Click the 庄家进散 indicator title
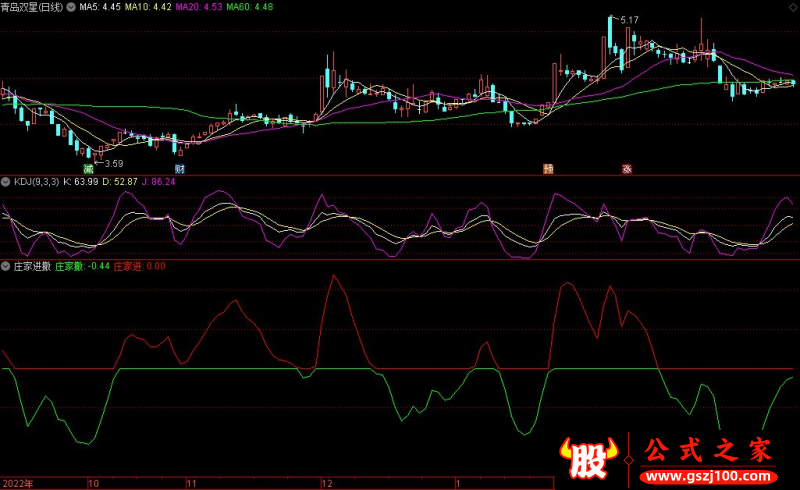Viewport: 800px width, 490px height. click(x=30, y=267)
